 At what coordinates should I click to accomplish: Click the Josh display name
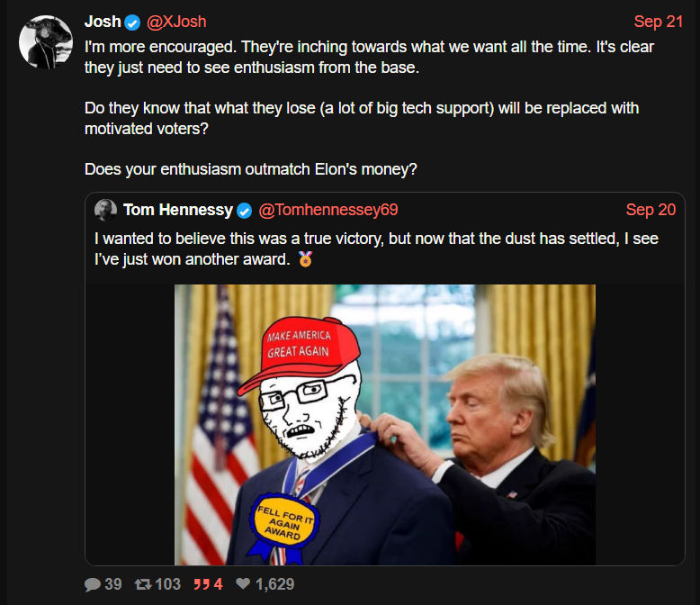[103, 22]
